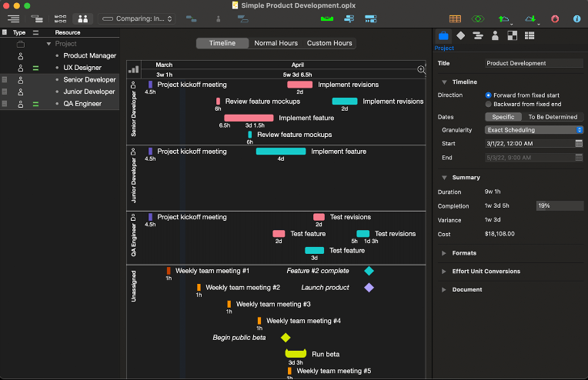This screenshot has width=588, height=380.
Task: Open the Task inspector tab icon
Action: coord(477,35)
